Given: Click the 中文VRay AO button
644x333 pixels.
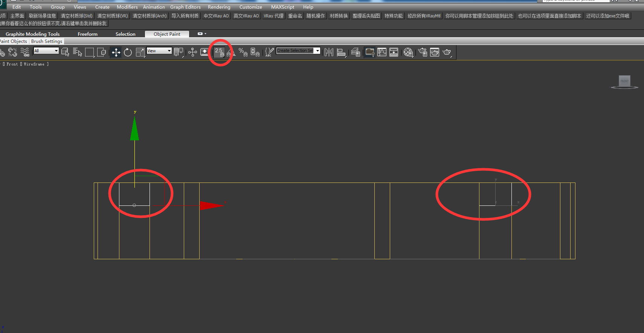Looking at the screenshot, I should point(216,16).
